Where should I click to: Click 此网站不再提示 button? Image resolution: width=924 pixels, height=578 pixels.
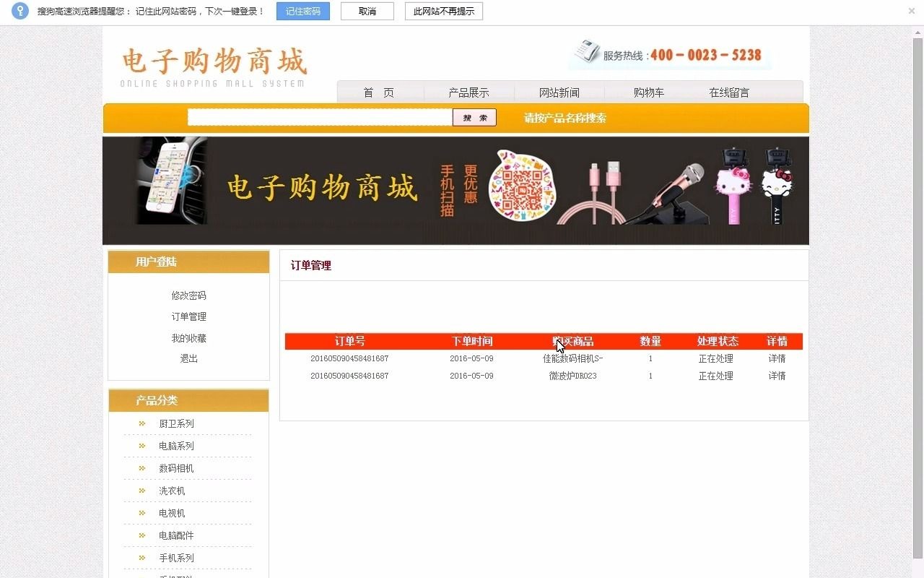coord(444,12)
